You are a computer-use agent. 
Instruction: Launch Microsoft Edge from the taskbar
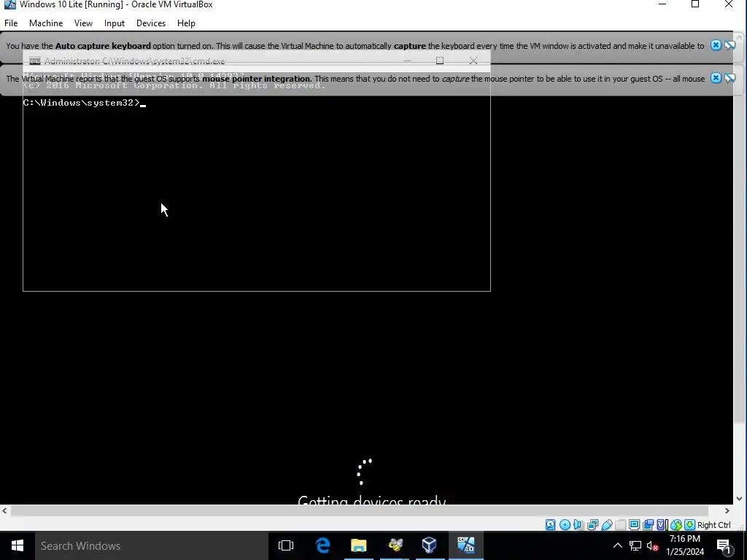(x=322, y=545)
